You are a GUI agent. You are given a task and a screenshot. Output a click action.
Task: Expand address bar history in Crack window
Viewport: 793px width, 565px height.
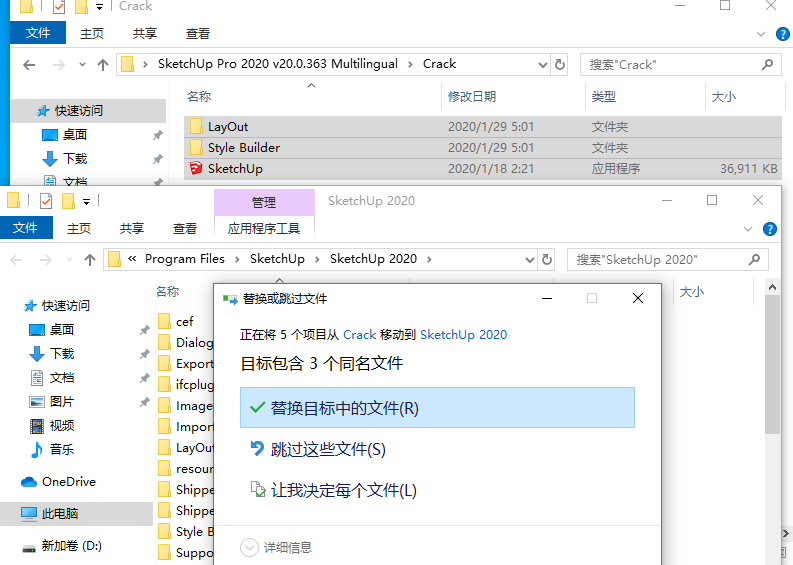(x=543, y=65)
